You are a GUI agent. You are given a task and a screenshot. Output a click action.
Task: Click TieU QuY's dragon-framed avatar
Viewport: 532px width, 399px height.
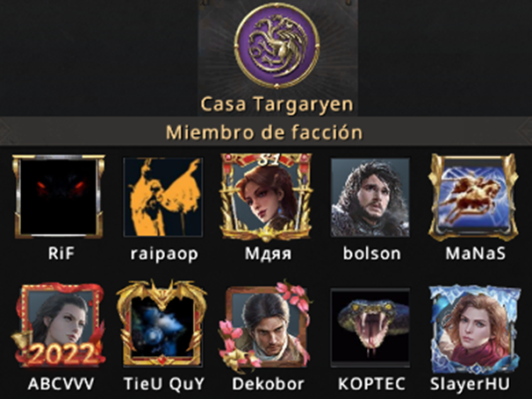point(162,324)
